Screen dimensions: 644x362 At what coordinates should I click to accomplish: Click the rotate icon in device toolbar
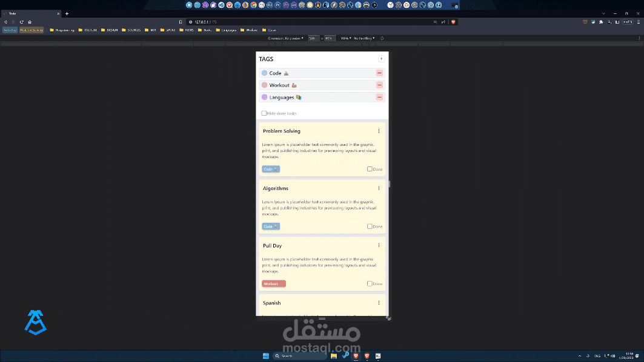click(382, 38)
